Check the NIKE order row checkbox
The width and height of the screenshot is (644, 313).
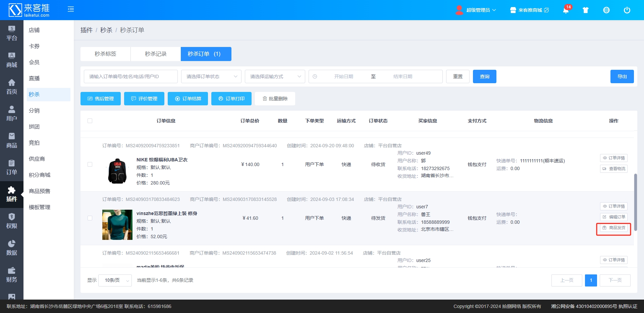click(90, 164)
